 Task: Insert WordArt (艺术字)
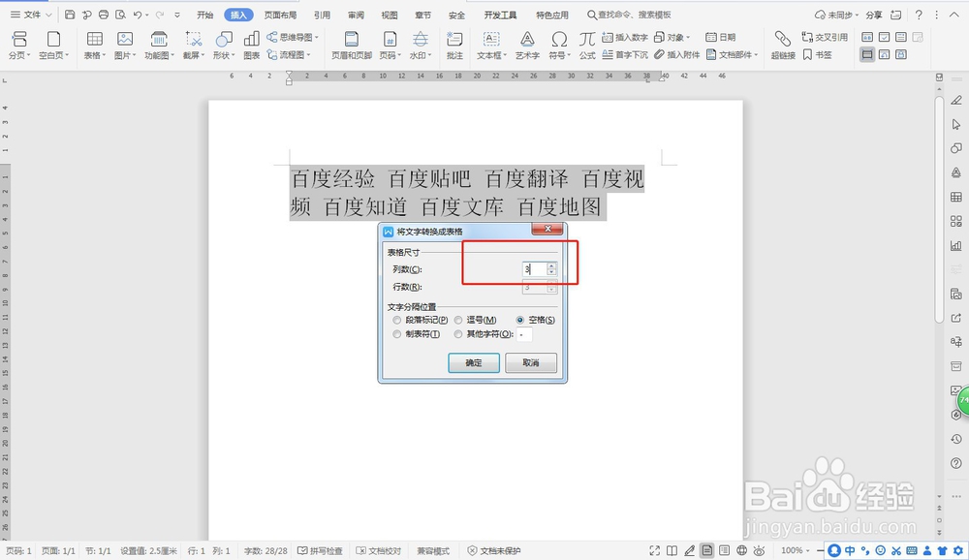[527, 46]
